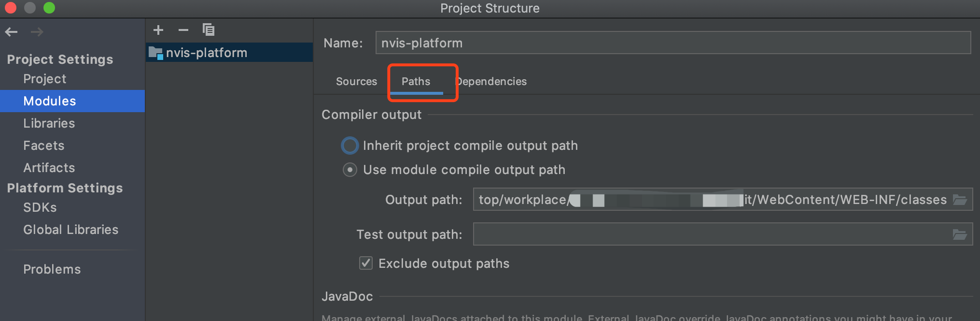
Task: Select Use module compile output path
Action: coord(350,170)
